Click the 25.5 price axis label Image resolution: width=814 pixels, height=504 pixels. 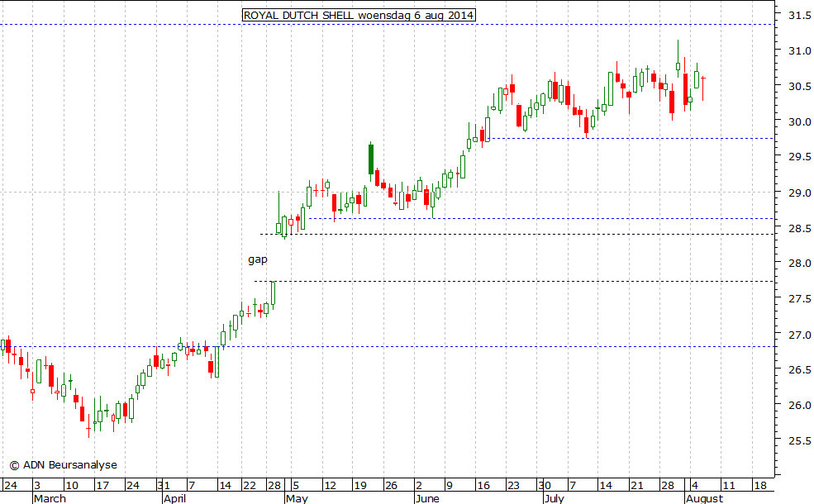tap(799, 441)
